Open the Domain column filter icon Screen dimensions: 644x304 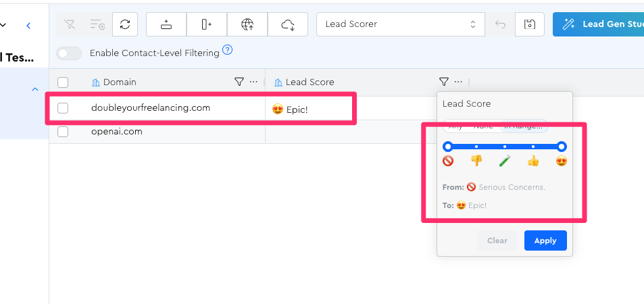(x=239, y=82)
